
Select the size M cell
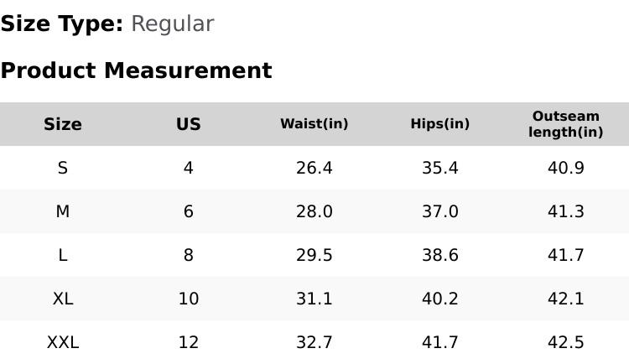coord(63,211)
